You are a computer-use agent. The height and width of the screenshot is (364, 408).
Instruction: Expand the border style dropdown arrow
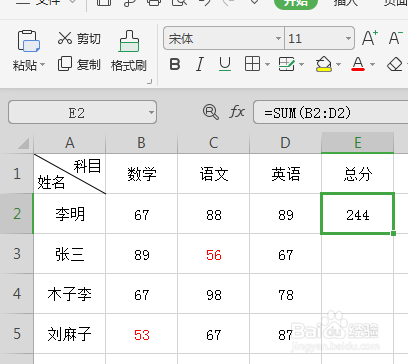tap(268, 64)
